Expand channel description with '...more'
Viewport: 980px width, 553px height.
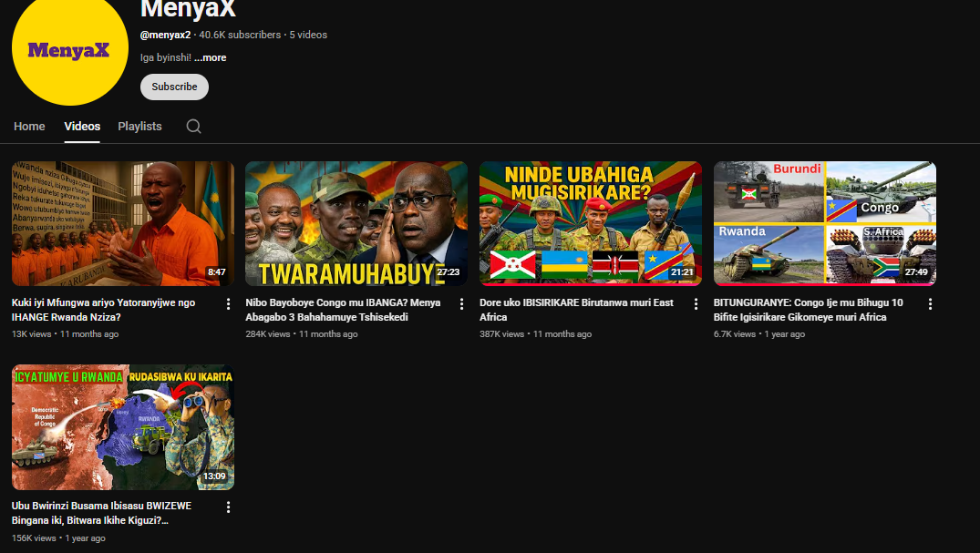click(x=210, y=57)
